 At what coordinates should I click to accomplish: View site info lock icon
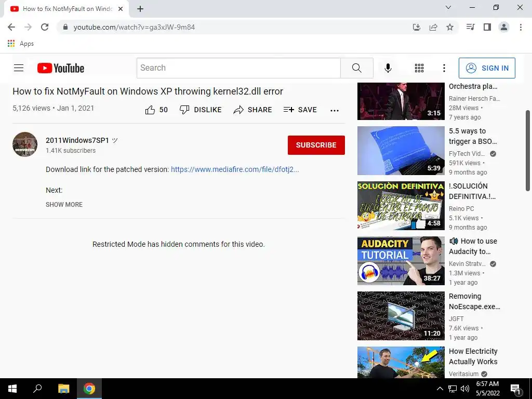tap(65, 27)
